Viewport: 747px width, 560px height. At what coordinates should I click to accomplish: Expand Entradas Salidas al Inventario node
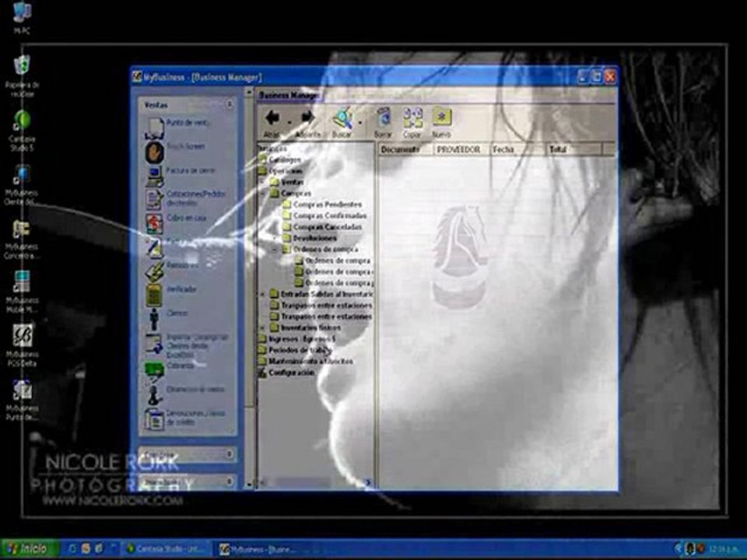coord(262,294)
